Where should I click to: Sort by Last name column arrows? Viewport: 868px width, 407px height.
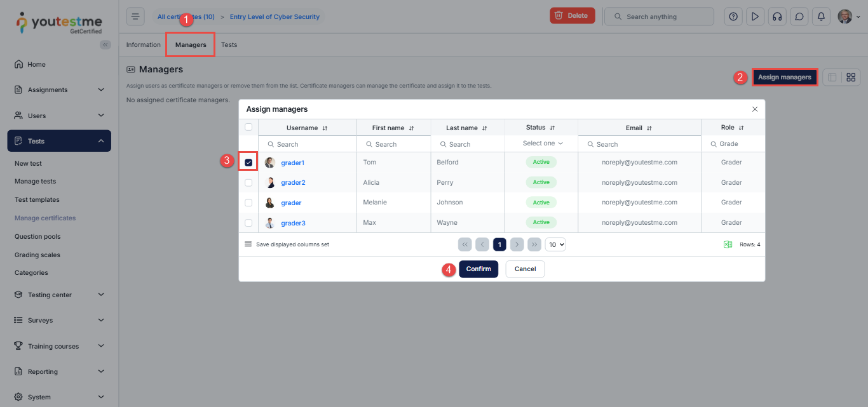(484, 128)
